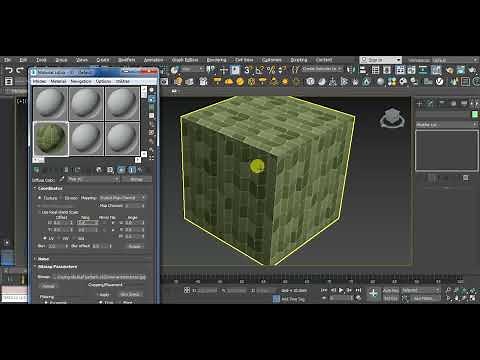Click the bitmap file path button
Viewport: 480px width, 360px height.
(99, 277)
